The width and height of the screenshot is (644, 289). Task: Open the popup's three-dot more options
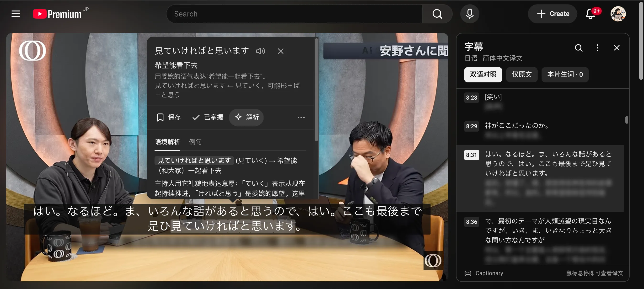pyautogui.click(x=301, y=117)
